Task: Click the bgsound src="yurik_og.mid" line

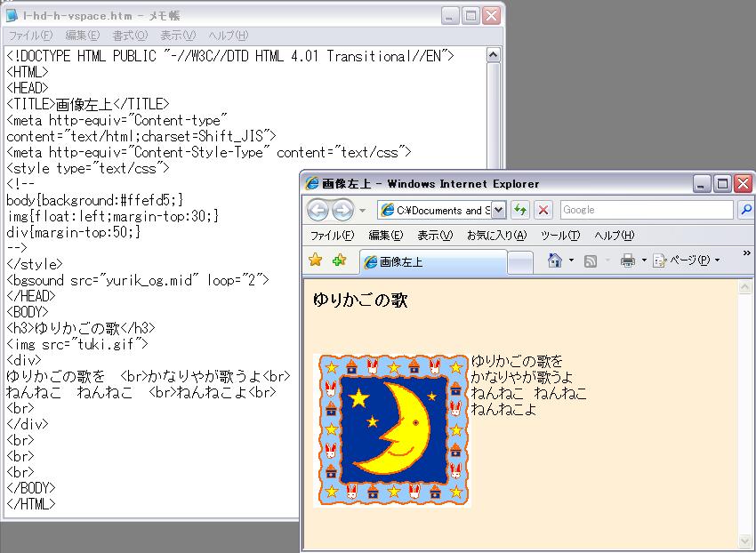Action: coord(137,280)
